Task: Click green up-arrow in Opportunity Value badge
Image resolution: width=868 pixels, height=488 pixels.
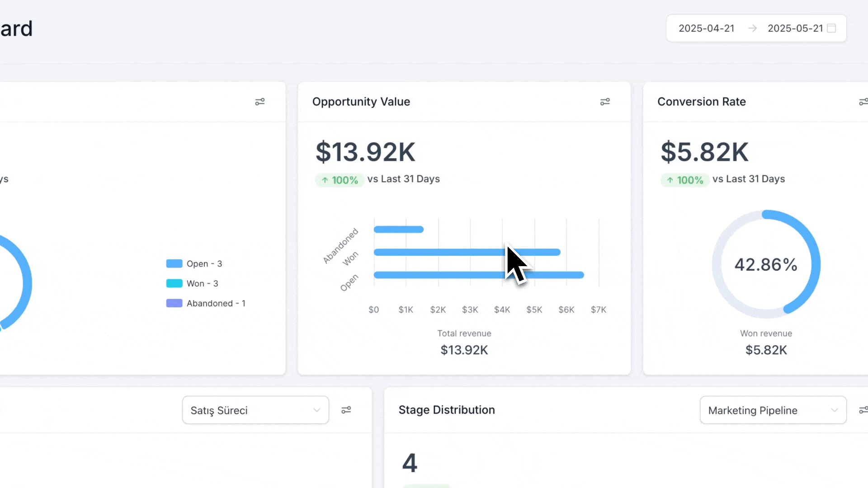Action: 325,180
